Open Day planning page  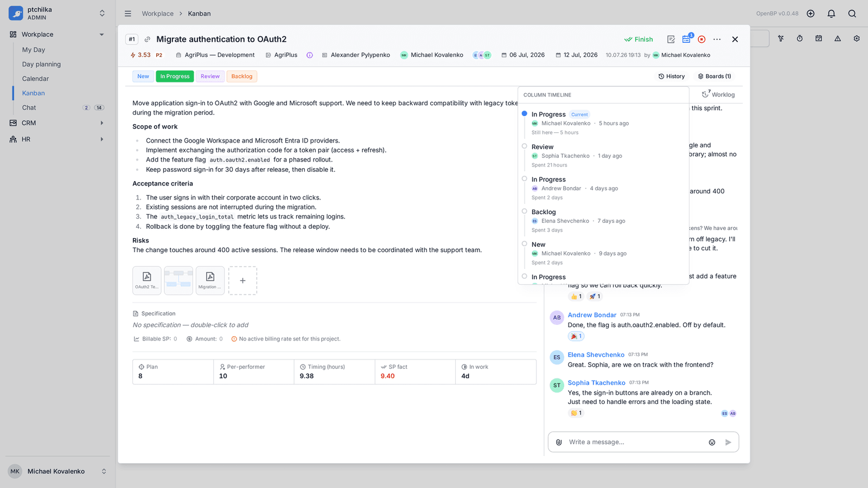tap(41, 65)
